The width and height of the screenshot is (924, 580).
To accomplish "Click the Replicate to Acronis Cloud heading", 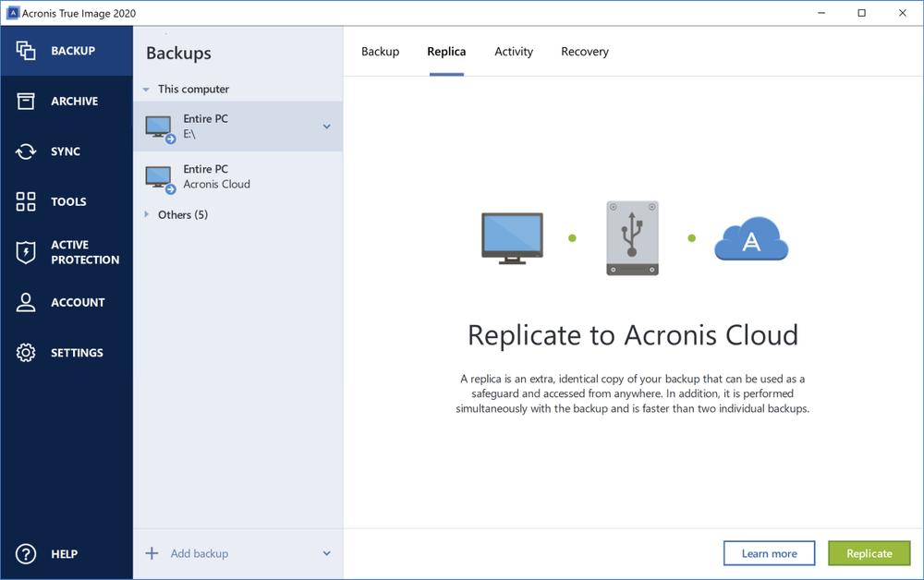I will 633,335.
